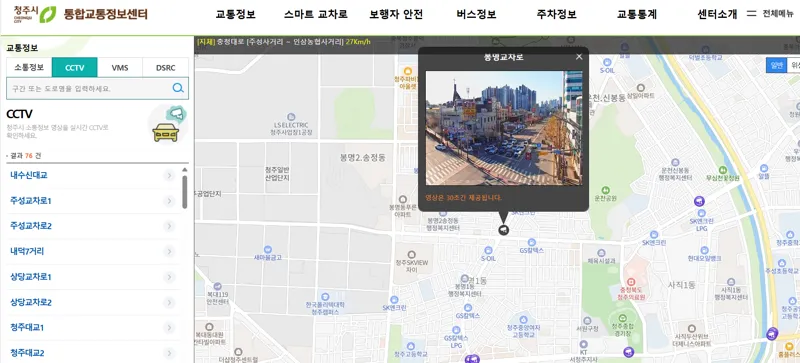This screenshot has width=800, height=363.
Task: Expand the 주성교차로1 row arrow
Action: tap(169, 201)
